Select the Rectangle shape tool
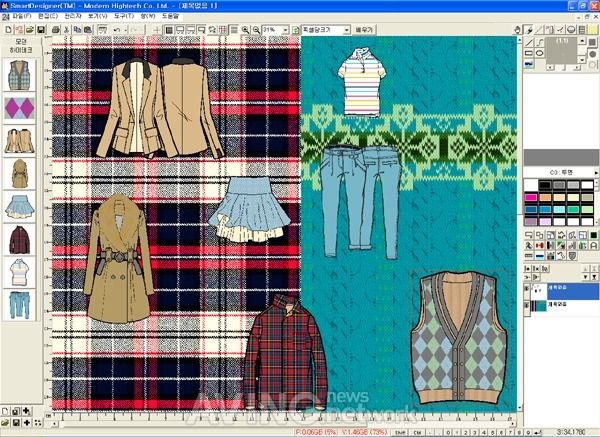Screen dimensions: 600x437 pos(529,53)
